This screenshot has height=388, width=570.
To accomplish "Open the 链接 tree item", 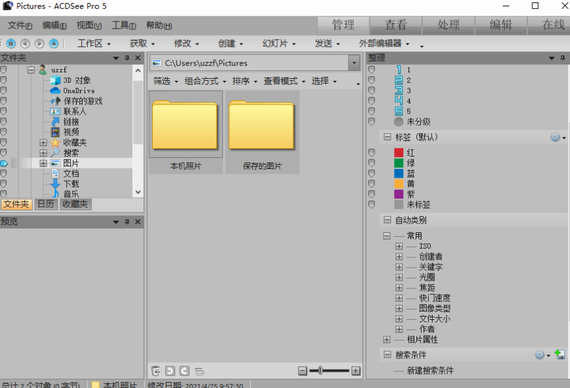I will [x=71, y=122].
